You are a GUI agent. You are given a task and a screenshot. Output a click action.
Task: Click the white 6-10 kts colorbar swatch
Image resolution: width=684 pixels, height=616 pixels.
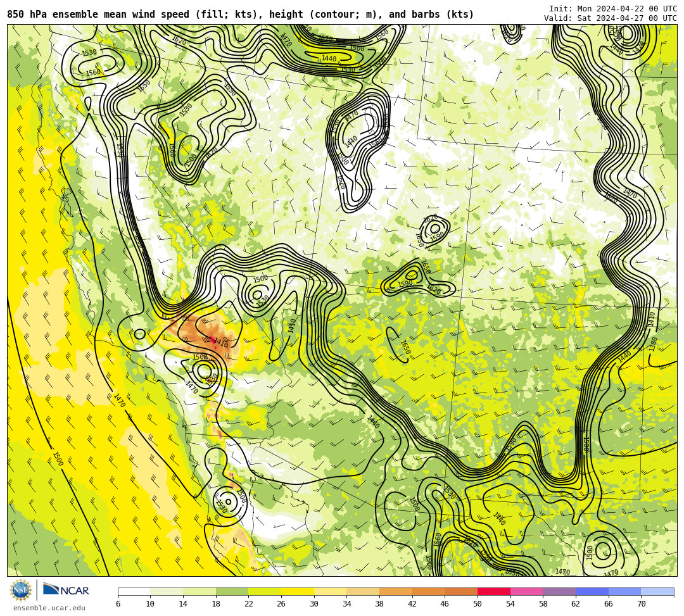(134, 591)
